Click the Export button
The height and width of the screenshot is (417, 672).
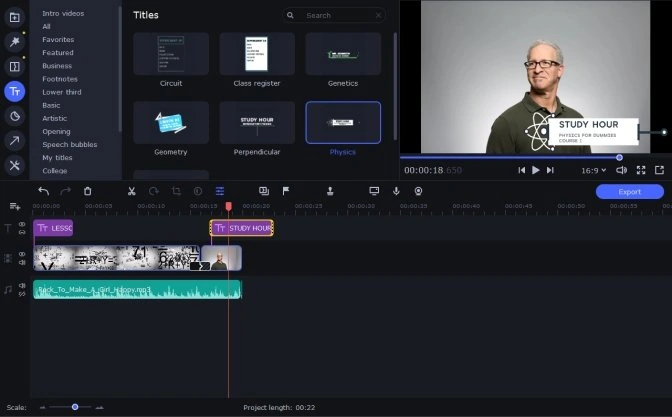pos(630,192)
